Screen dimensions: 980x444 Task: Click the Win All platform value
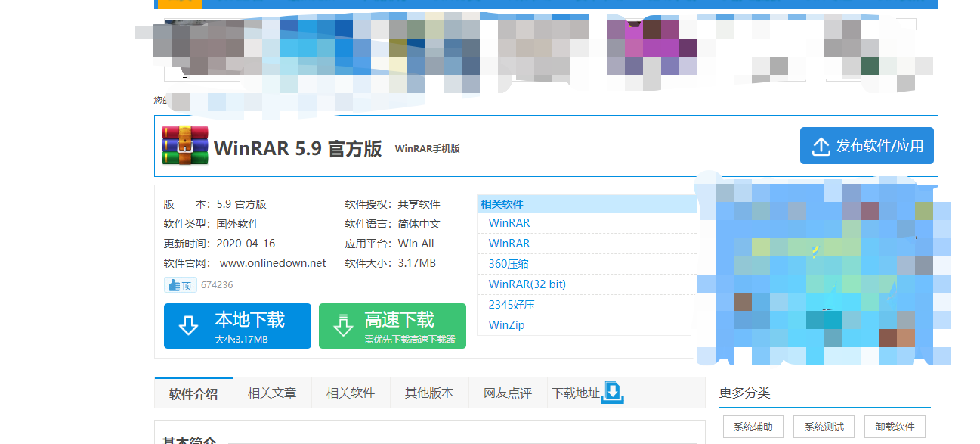[416, 244]
